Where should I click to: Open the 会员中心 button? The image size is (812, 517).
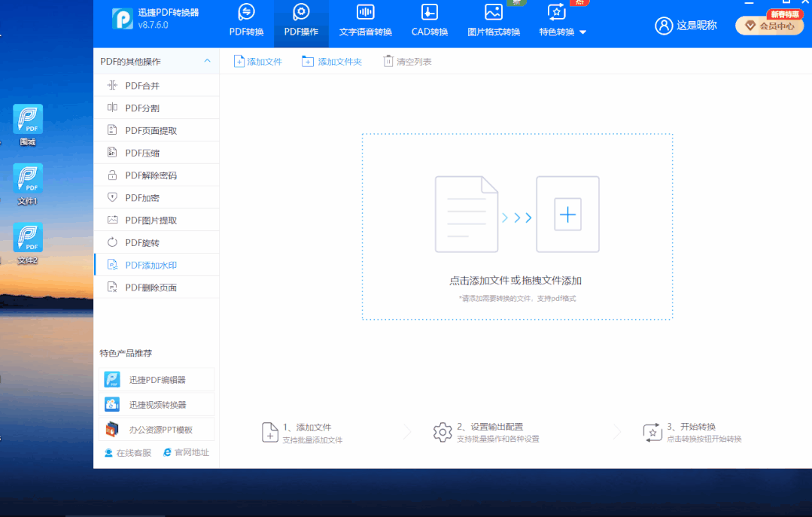click(x=770, y=26)
